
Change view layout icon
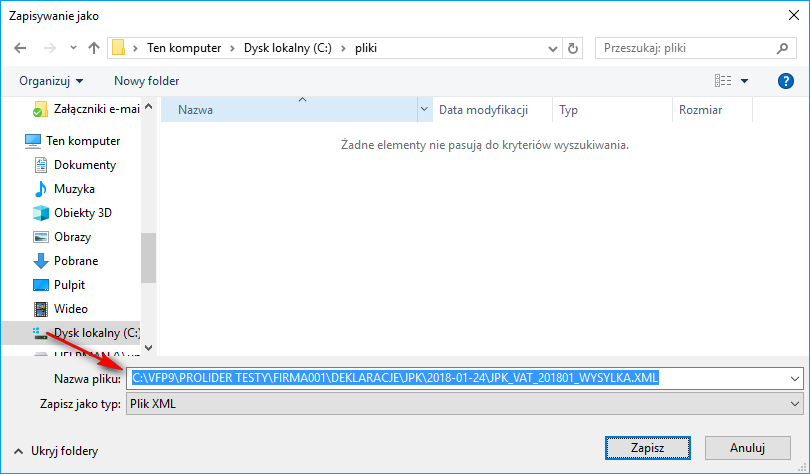[723, 81]
